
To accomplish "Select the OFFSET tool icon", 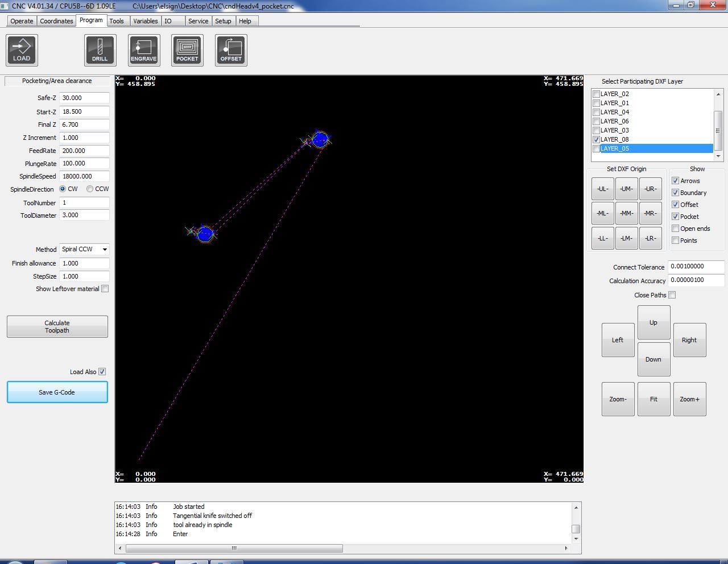I will [x=231, y=50].
